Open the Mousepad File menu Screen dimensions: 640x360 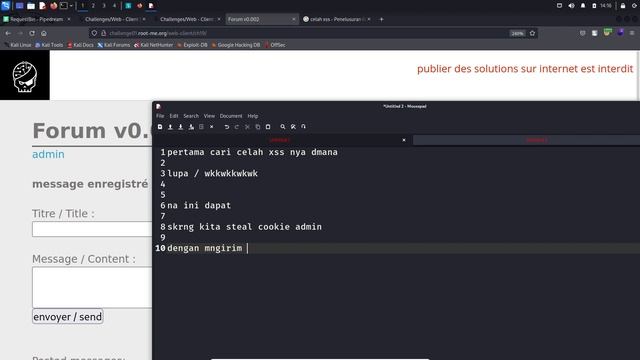click(x=160, y=116)
